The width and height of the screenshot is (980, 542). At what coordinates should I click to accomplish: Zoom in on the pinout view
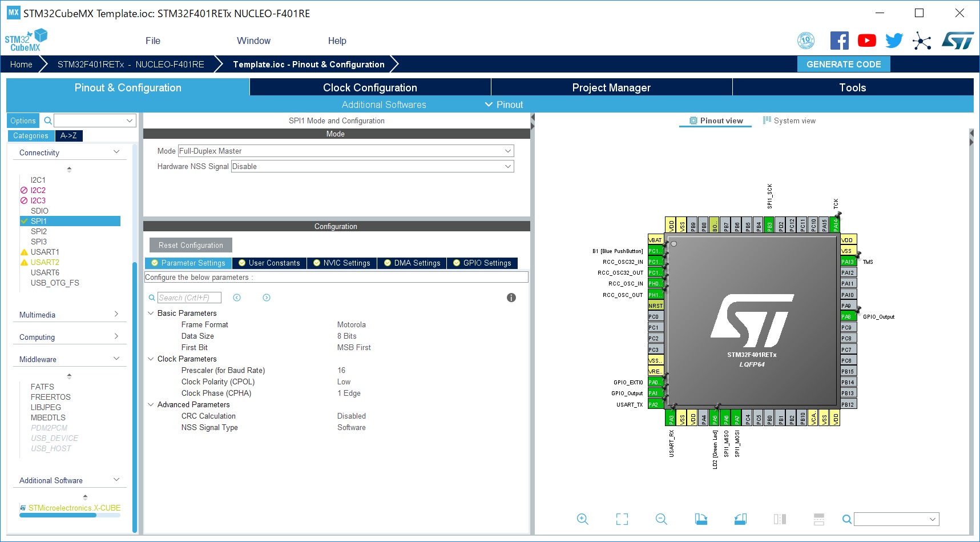(x=582, y=519)
